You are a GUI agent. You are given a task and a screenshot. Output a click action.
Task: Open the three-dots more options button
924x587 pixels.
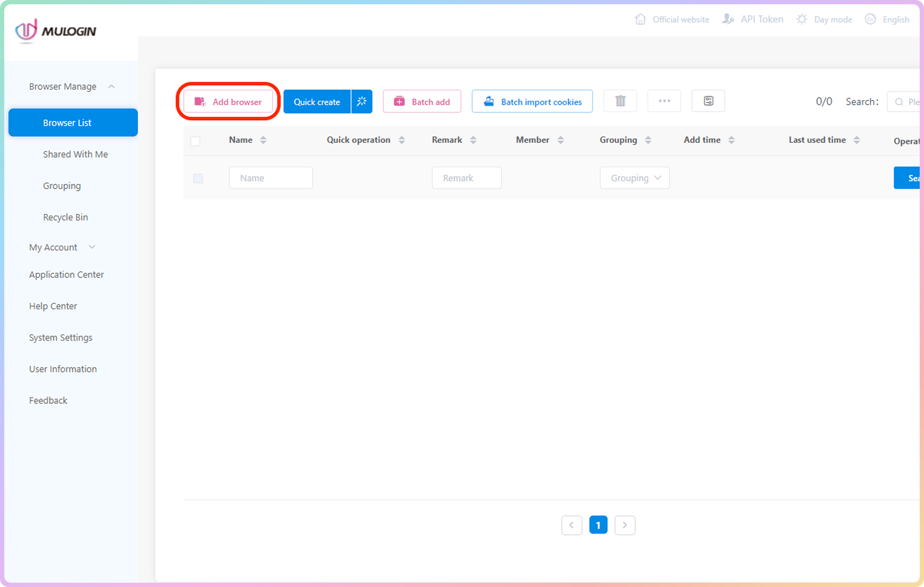[664, 101]
